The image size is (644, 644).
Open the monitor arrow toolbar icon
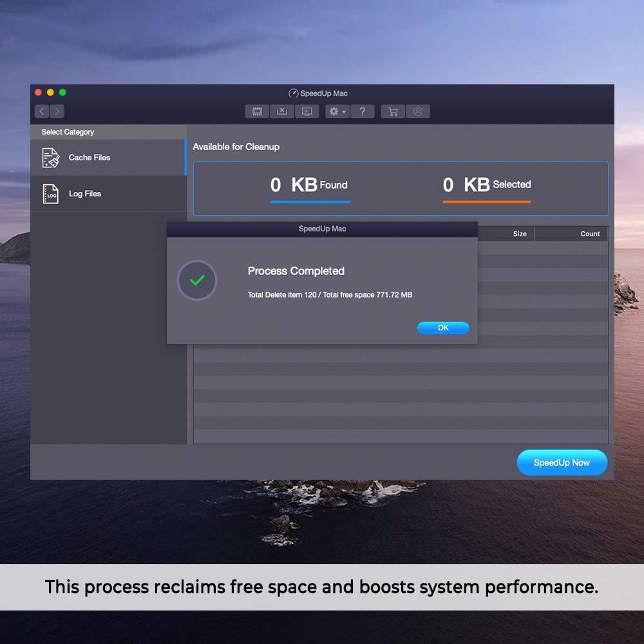click(x=307, y=111)
